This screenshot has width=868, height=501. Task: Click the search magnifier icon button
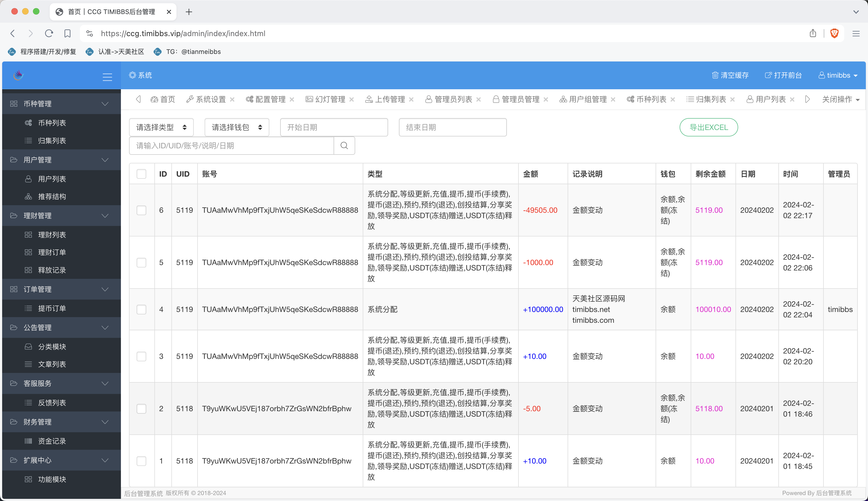pos(344,146)
